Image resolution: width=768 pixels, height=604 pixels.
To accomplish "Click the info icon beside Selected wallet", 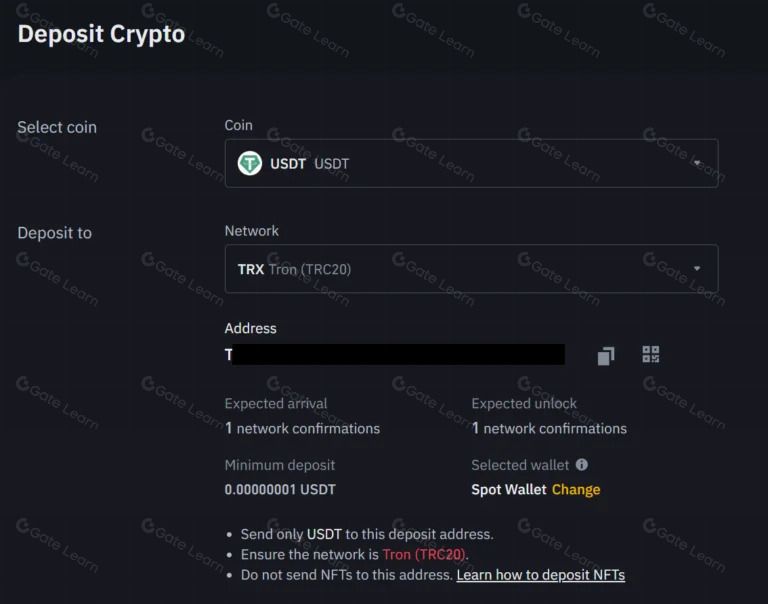I will click(581, 464).
